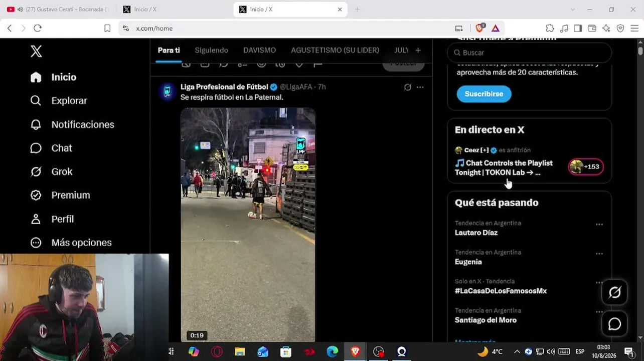The width and height of the screenshot is (644, 361).
Task: Switch to the DAVISMO list tab
Action: pos(259,50)
